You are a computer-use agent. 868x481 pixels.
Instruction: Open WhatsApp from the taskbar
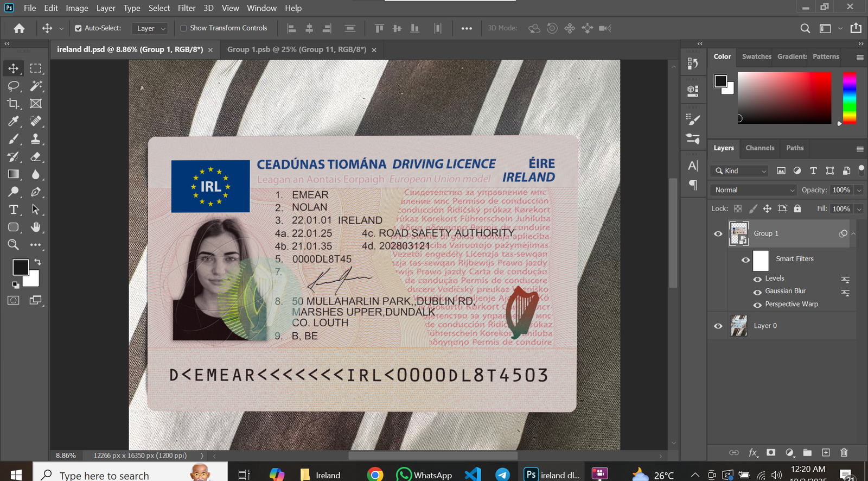pos(424,474)
